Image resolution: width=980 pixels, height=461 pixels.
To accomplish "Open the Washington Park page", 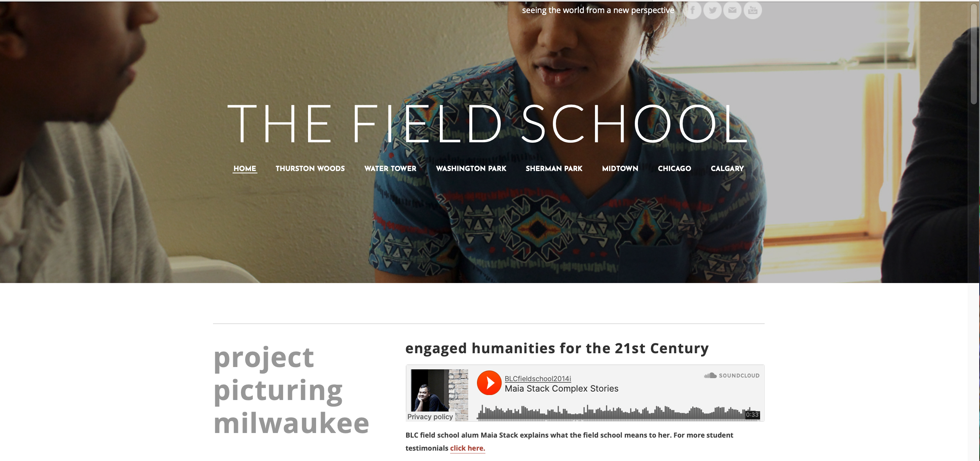I will pyautogui.click(x=471, y=168).
